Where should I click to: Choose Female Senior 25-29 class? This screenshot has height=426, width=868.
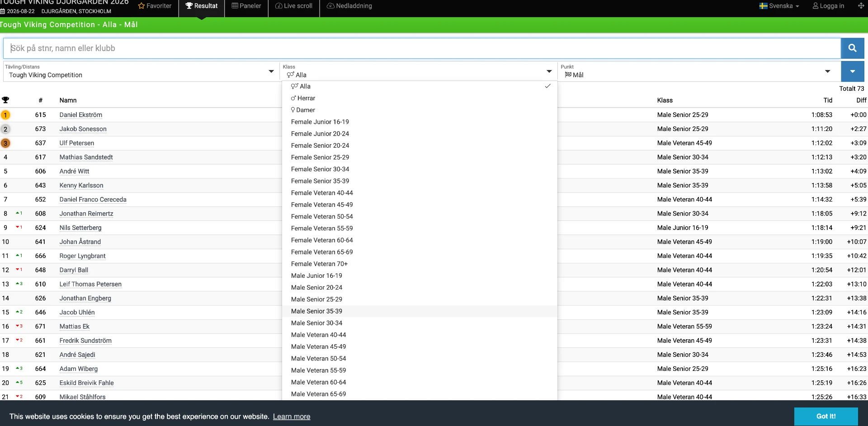[x=420, y=157]
